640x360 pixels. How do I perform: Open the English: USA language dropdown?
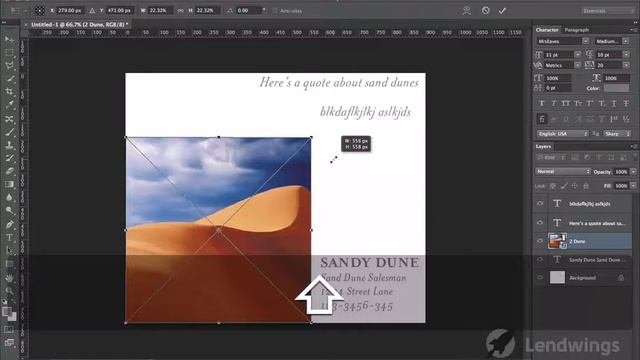click(562, 134)
